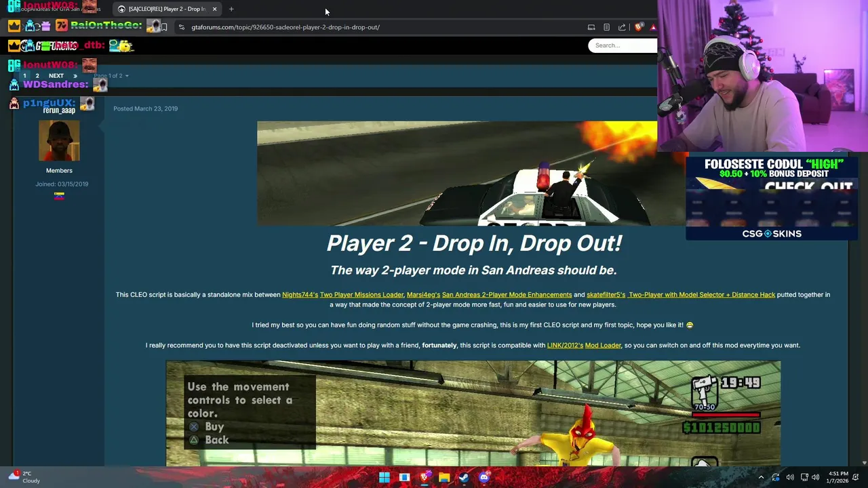Open clock showing 4:51 PM
The image size is (868, 488).
838,477
